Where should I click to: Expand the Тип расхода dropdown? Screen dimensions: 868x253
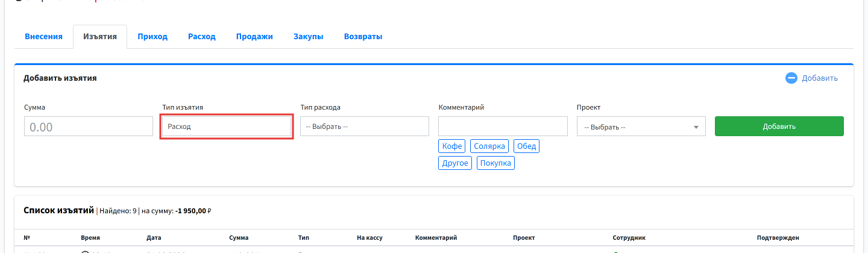click(365, 127)
